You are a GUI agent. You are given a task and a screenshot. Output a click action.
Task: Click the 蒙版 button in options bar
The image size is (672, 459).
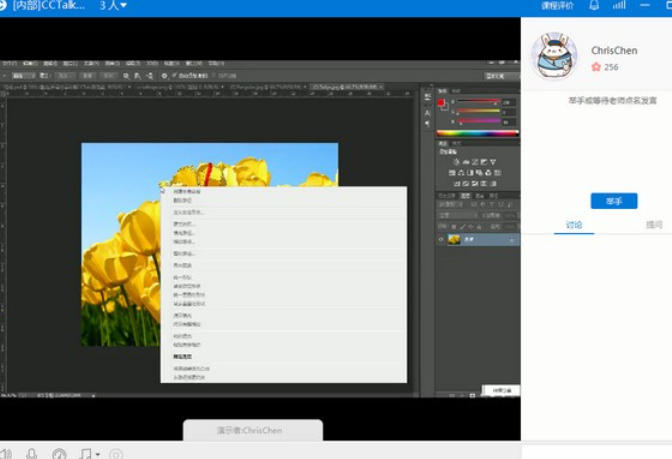(x=87, y=76)
